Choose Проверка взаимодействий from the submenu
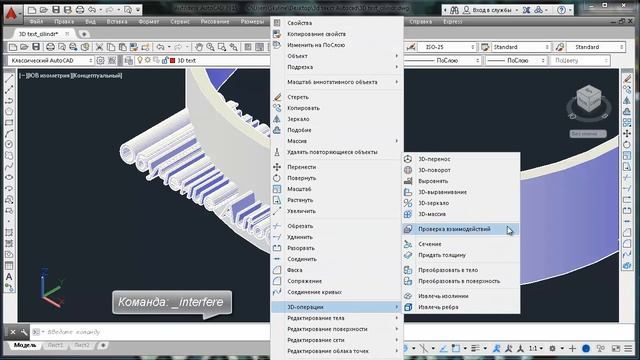The width and height of the screenshot is (640, 360). click(461, 229)
